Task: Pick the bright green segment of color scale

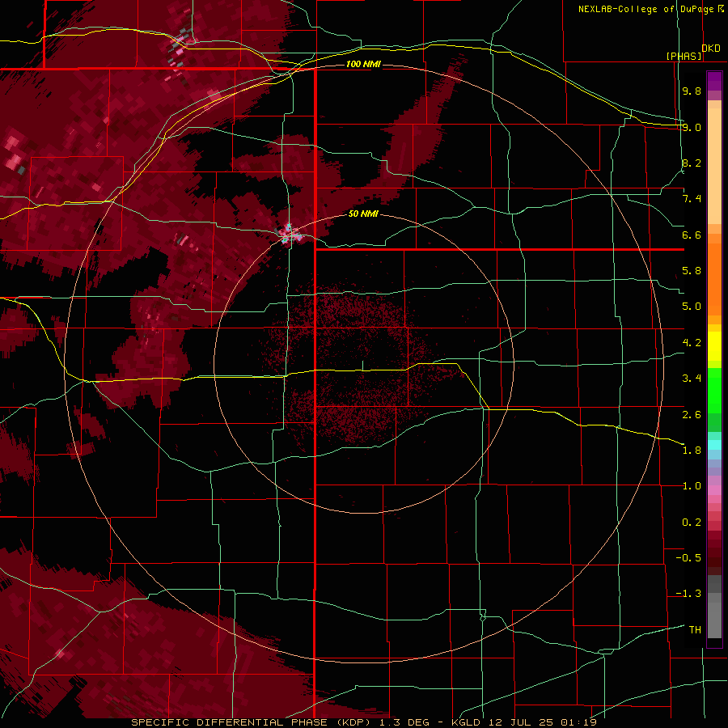Action: [x=714, y=391]
